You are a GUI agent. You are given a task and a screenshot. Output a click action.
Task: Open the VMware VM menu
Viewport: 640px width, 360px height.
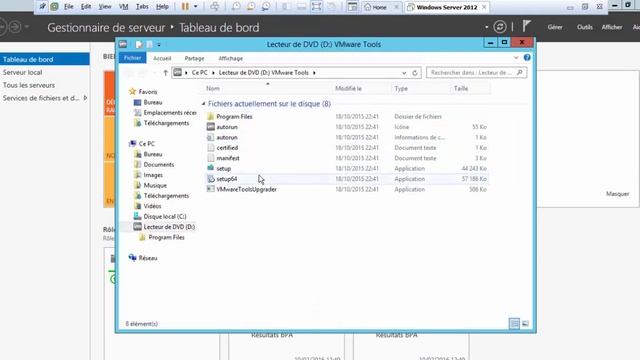tap(123, 7)
